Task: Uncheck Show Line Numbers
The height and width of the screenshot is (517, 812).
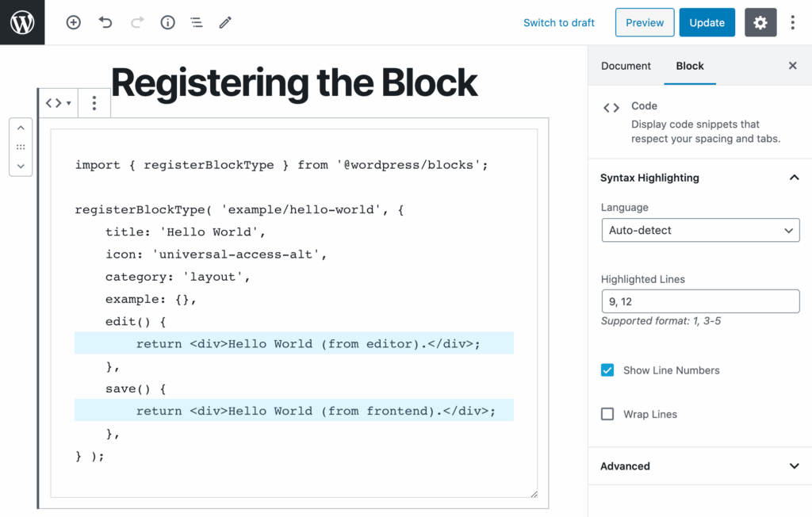Action: [607, 370]
